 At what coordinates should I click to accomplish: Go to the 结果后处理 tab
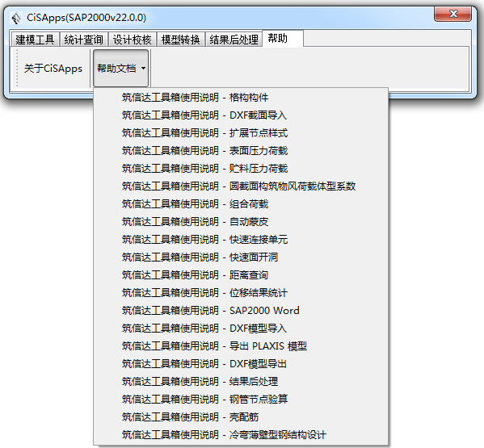234,40
